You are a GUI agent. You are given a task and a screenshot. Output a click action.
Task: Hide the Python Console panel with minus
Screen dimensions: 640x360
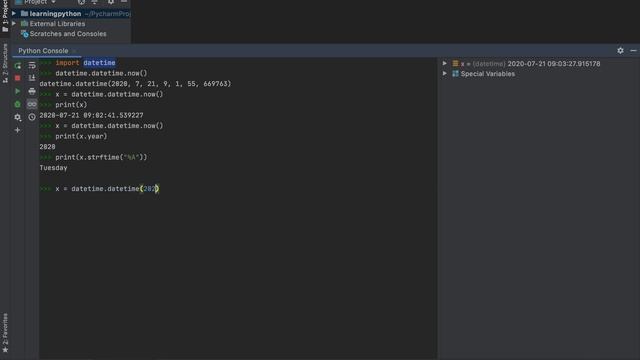(633, 51)
